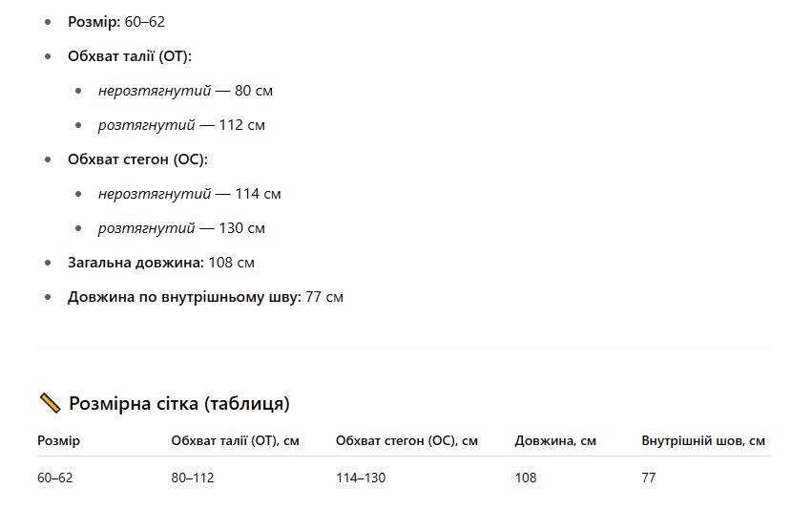The width and height of the screenshot is (812, 510).
Task: Click 'Загальна довжина: 108 см' list item
Action: [x=161, y=263]
